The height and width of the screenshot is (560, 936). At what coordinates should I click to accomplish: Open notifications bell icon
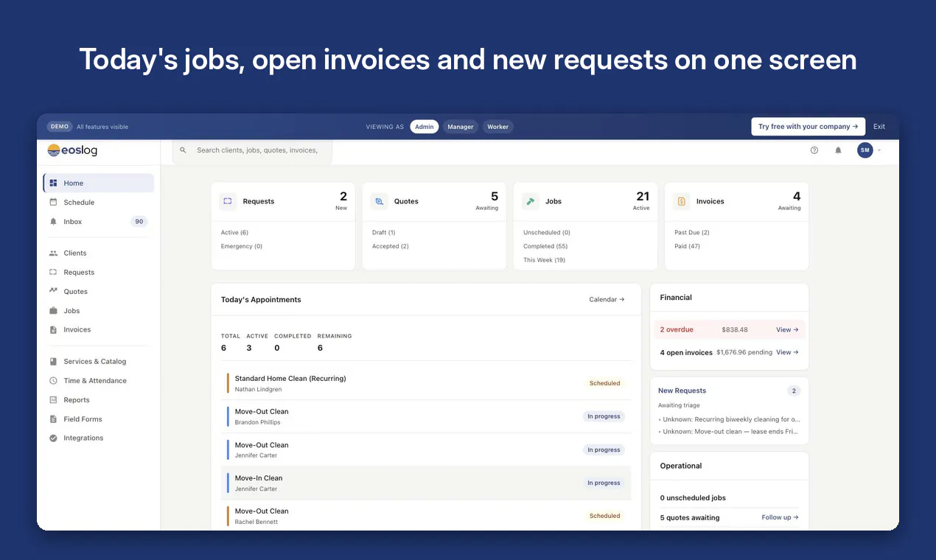[x=838, y=150]
